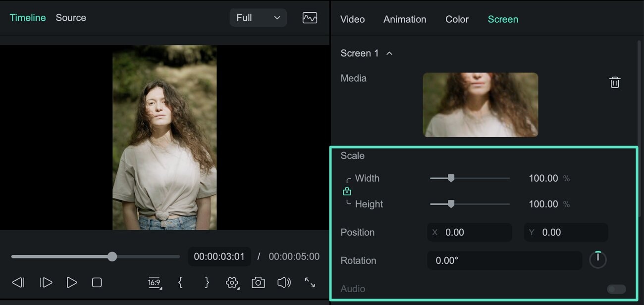Edit the Rotation 0.00° field
This screenshot has width=644, height=305.
pos(504,260)
